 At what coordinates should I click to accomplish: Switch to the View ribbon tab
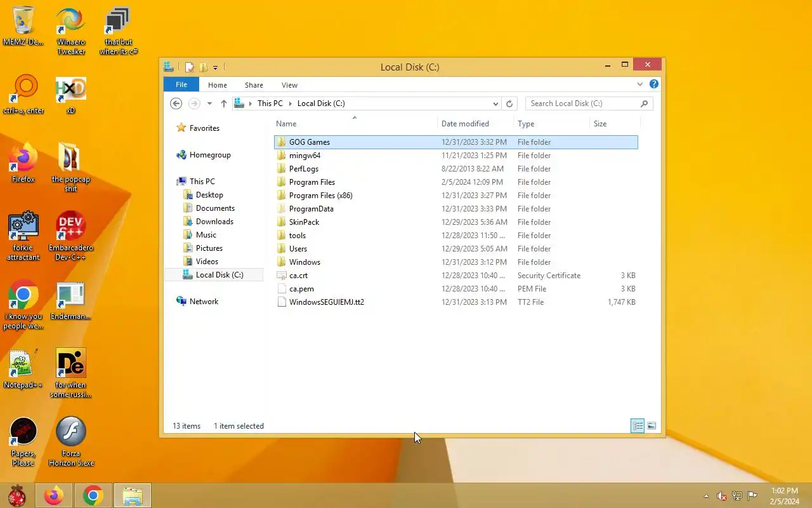pyautogui.click(x=289, y=85)
